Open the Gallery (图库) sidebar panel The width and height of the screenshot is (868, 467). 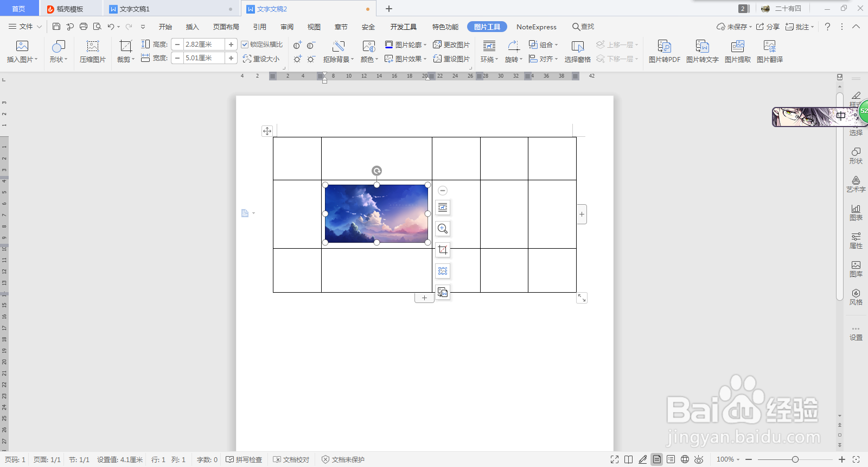point(856,269)
